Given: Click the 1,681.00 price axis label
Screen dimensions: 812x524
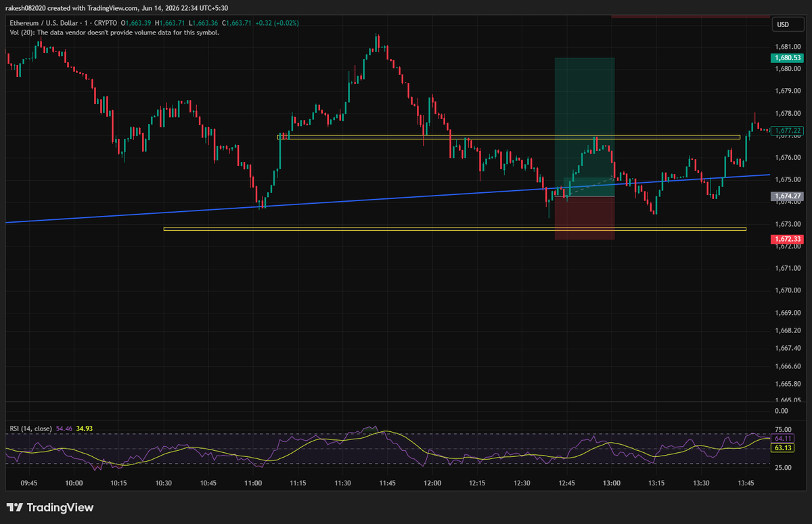Looking at the screenshot, I should (x=788, y=47).
